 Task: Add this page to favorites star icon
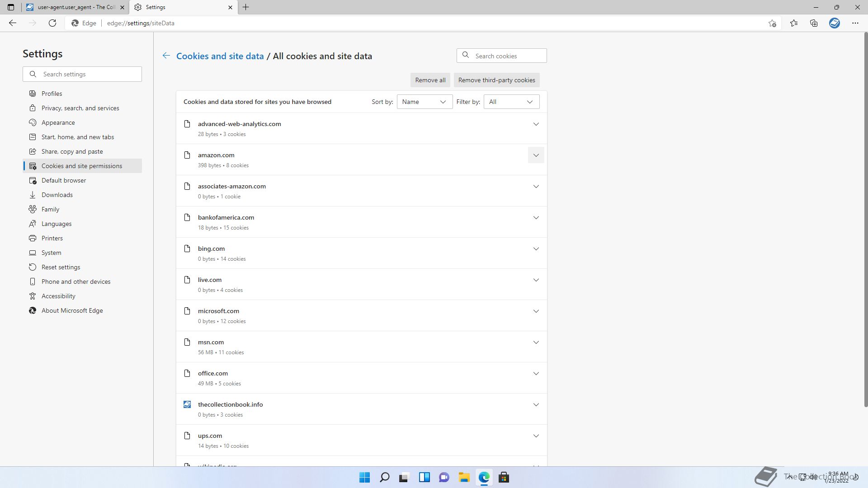click(772, 23)
